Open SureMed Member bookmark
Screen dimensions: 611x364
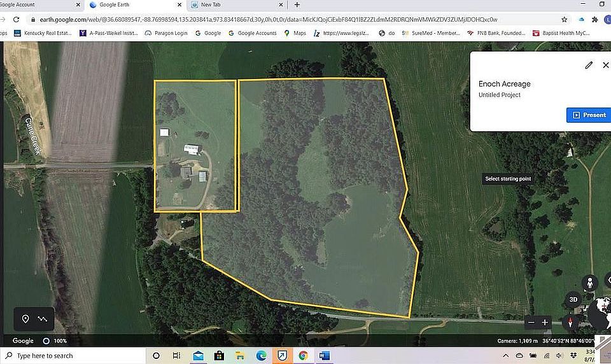(431, 33)
